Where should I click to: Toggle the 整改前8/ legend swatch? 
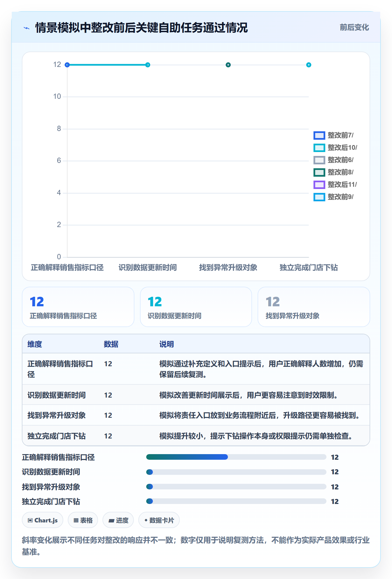[x=319, y=172]
